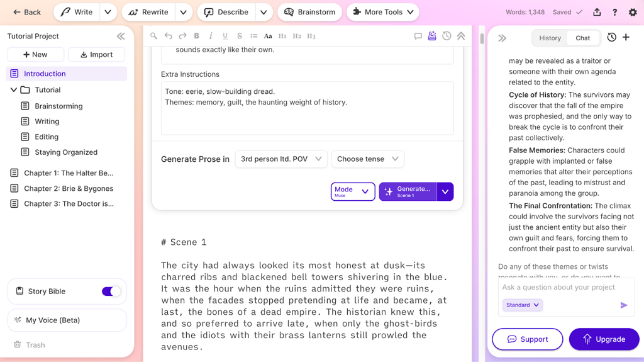Switch to the History tab
This screenshot has width=644, height=362.
point(550,38)
